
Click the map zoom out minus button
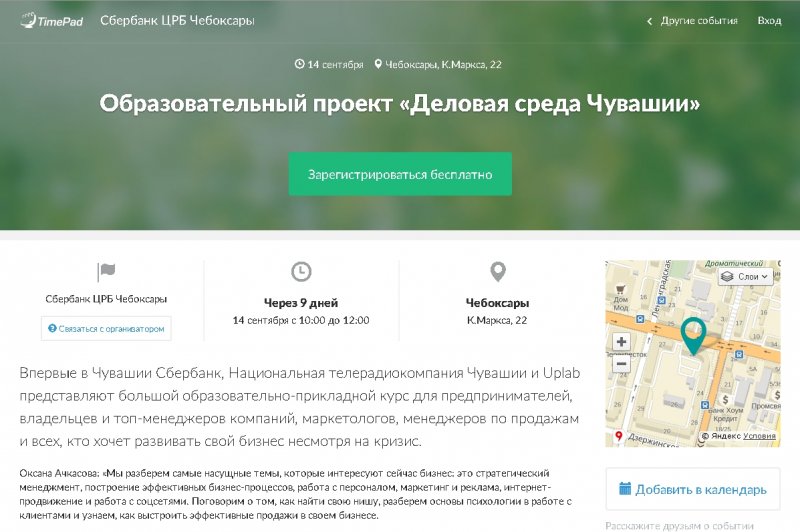click(621, 365)
